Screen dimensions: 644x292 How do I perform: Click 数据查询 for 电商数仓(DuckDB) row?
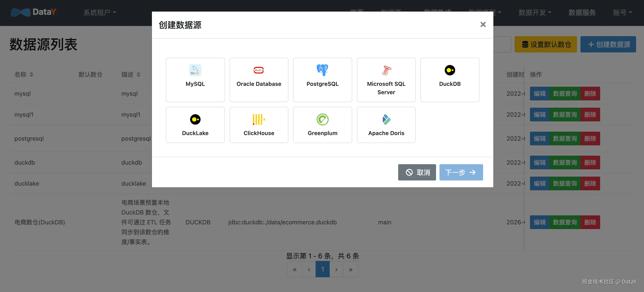point(564,222)
